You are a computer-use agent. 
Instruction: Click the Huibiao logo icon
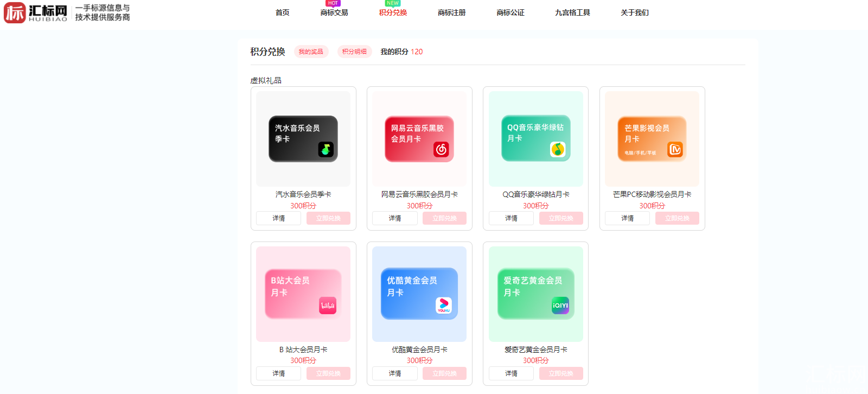[15, 12]
